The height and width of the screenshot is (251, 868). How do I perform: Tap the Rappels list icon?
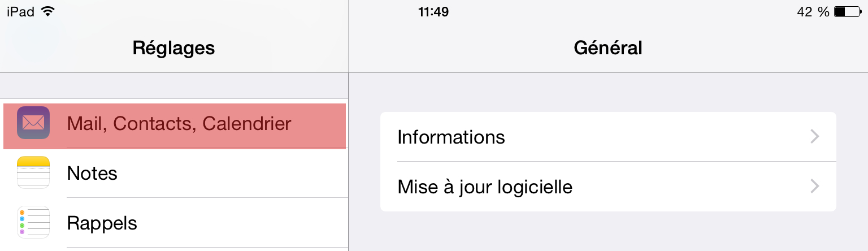tap(33, 222)
